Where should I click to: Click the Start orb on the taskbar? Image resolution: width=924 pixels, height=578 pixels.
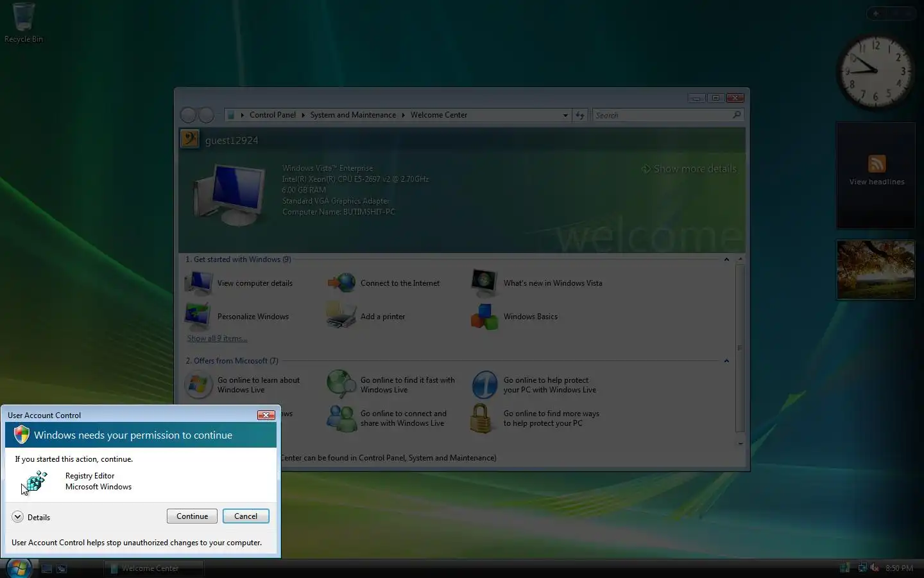[x=18, y=568]
